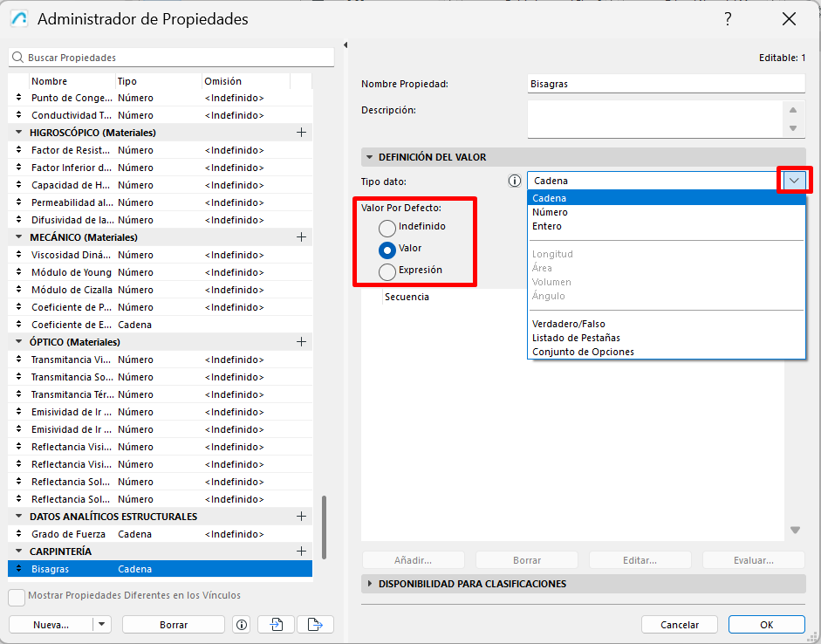Screen dimensions: 821x644
Task: Click the info icon next to Borrar
Action: (242, 624)
